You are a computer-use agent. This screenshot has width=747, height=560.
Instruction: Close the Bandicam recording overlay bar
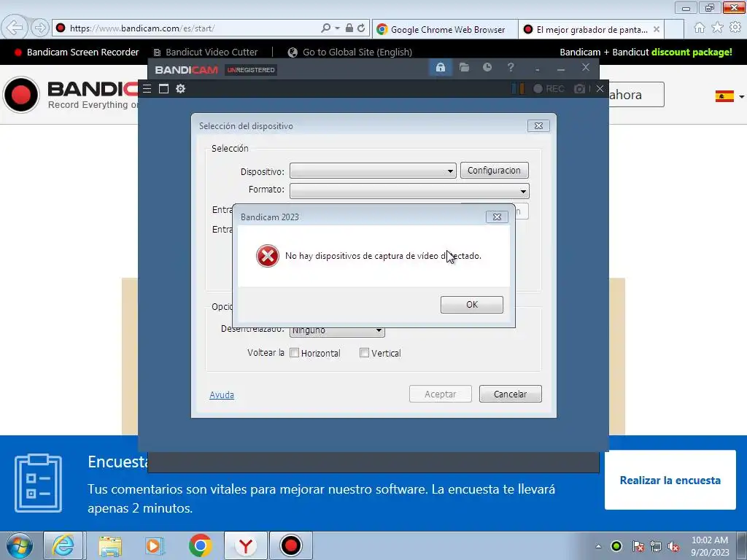pyautogui.click(x=600, y=88)
